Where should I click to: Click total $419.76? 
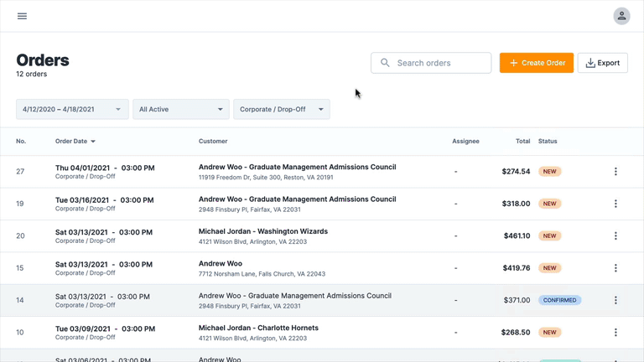[x=517, y=268]
